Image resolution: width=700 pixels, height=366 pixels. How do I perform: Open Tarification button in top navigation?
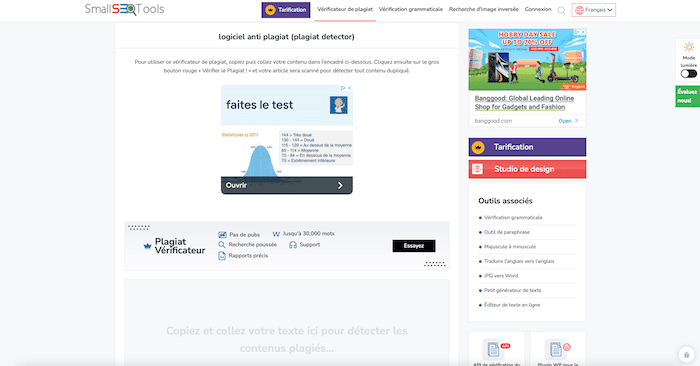(286, 10)
